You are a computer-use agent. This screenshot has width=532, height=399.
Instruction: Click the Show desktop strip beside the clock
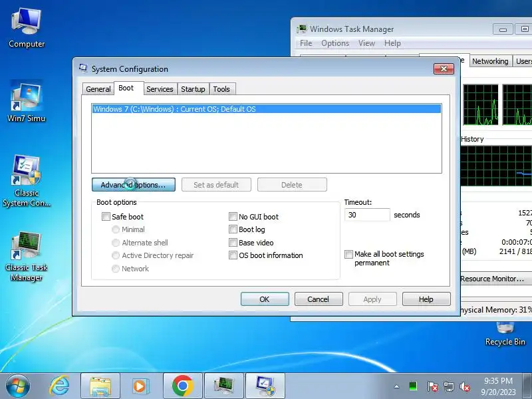[x=527, y=386]
